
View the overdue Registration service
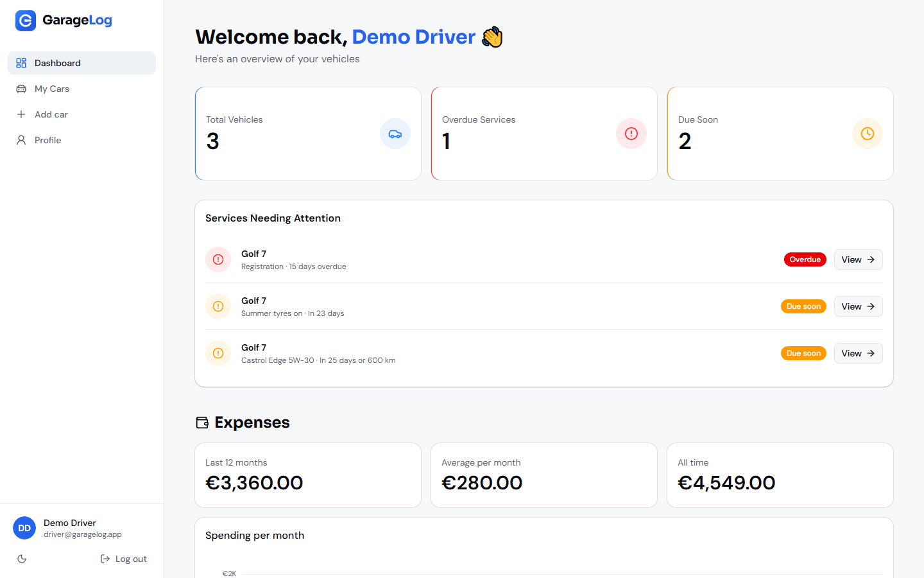858,259
